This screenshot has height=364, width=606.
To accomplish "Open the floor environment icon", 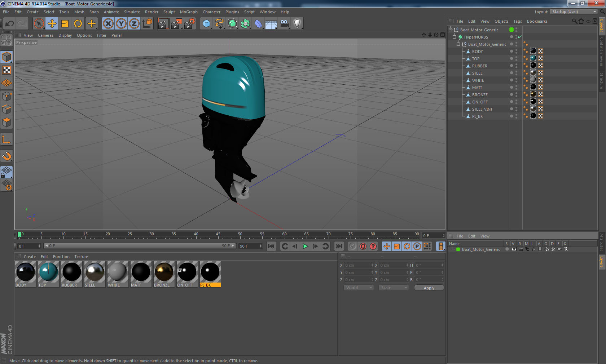I will click(x=271, y=24).
